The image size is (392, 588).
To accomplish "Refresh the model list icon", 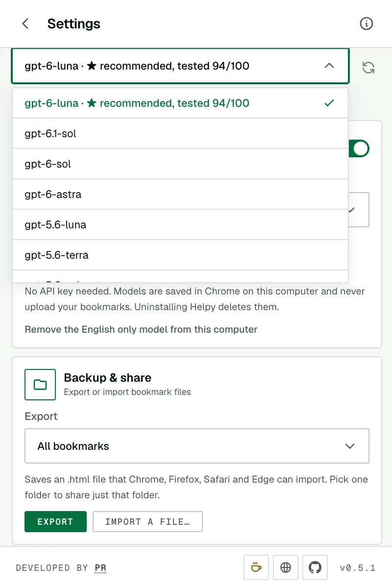I will [x=368, y=68].
